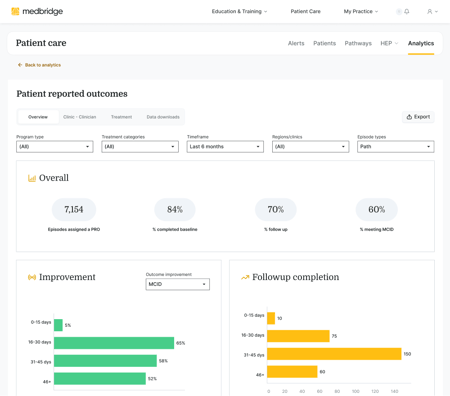Click the 84% completed baseline value
The image size is (450, 396).
[x=175, y=210]
